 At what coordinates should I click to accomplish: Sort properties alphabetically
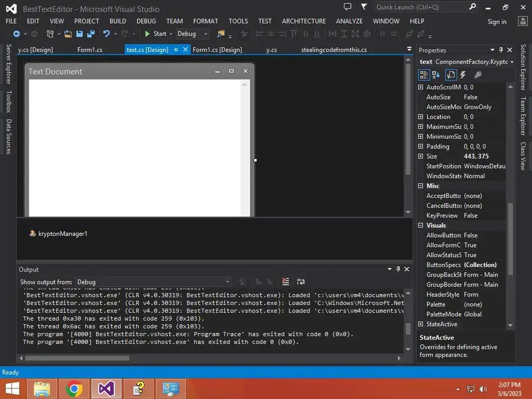(436, 75)
